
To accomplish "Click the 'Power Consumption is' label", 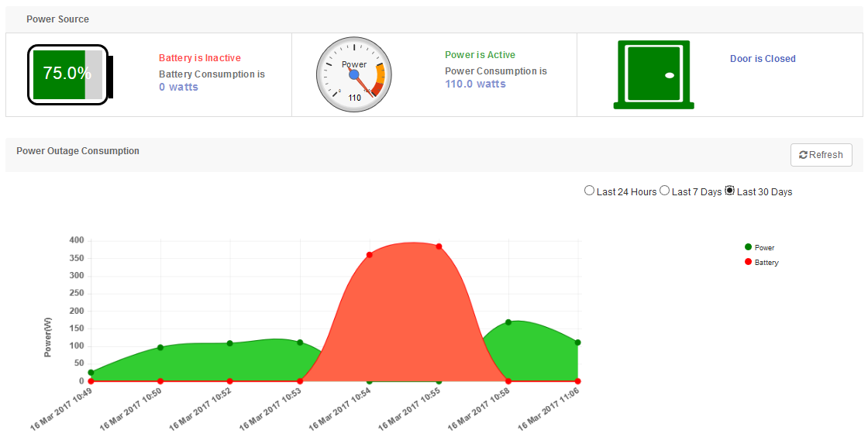I will 496,71.
